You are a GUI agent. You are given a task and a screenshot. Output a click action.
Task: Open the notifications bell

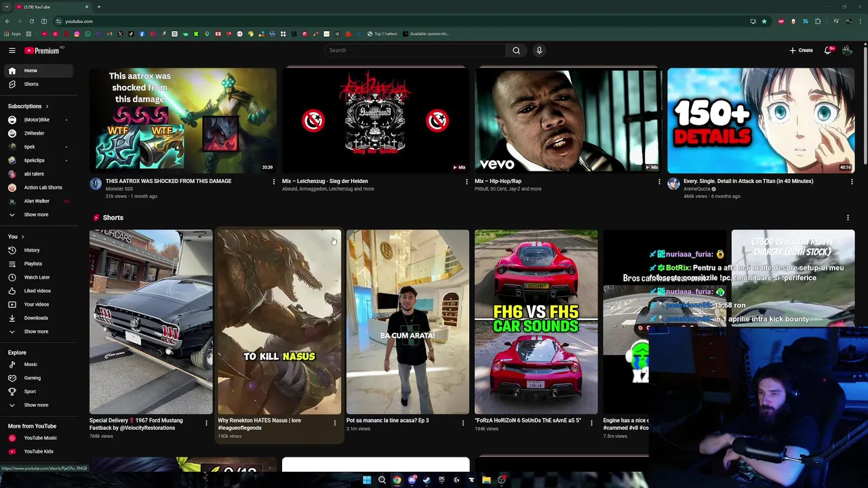pyautogui.click(x=828, y=50)
